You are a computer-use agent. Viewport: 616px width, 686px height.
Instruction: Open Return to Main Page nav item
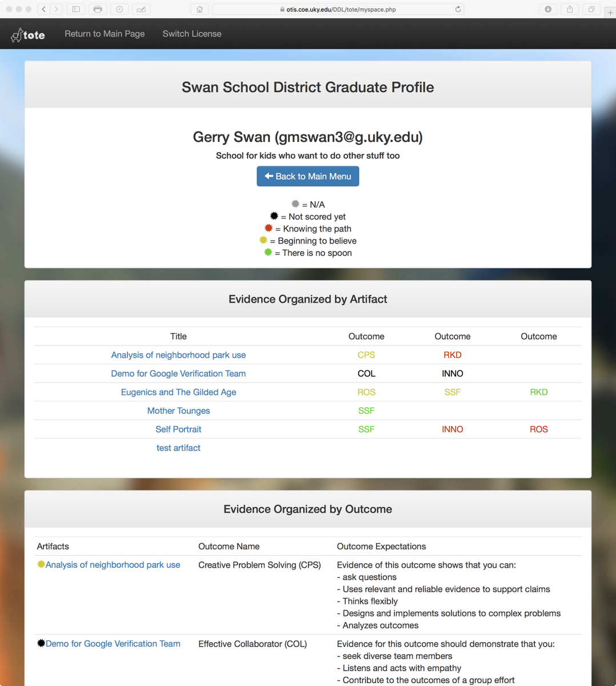click(105, 34)
